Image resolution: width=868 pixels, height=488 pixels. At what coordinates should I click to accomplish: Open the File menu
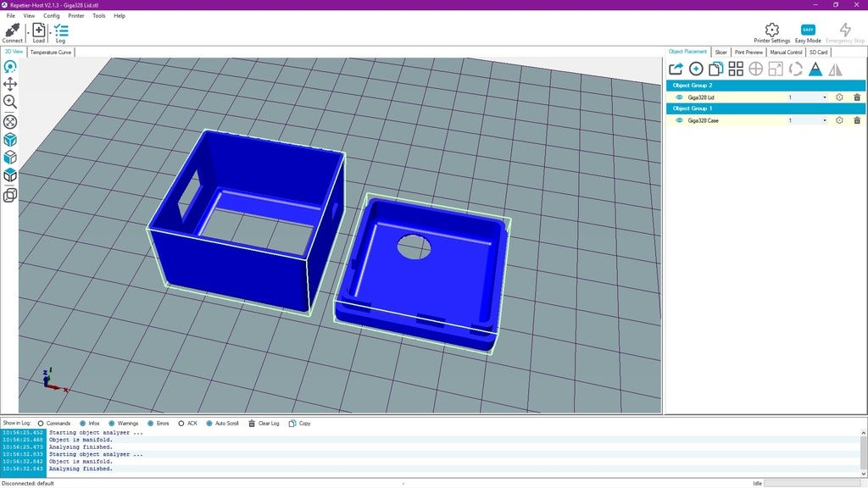10,15
